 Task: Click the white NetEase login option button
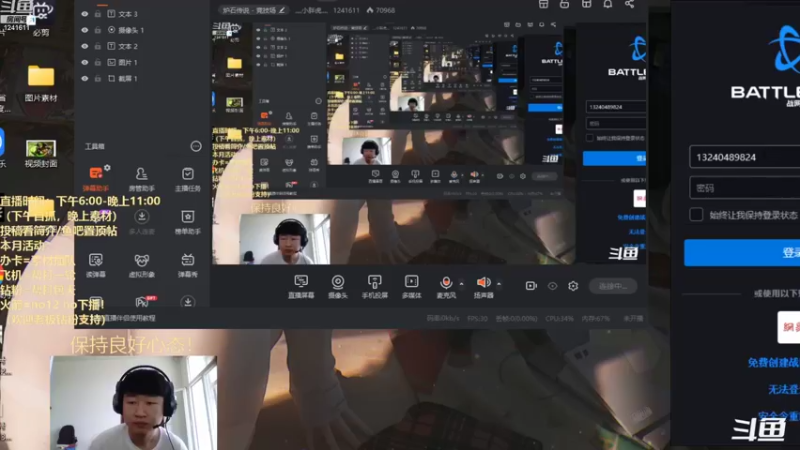tap(789, 327)
